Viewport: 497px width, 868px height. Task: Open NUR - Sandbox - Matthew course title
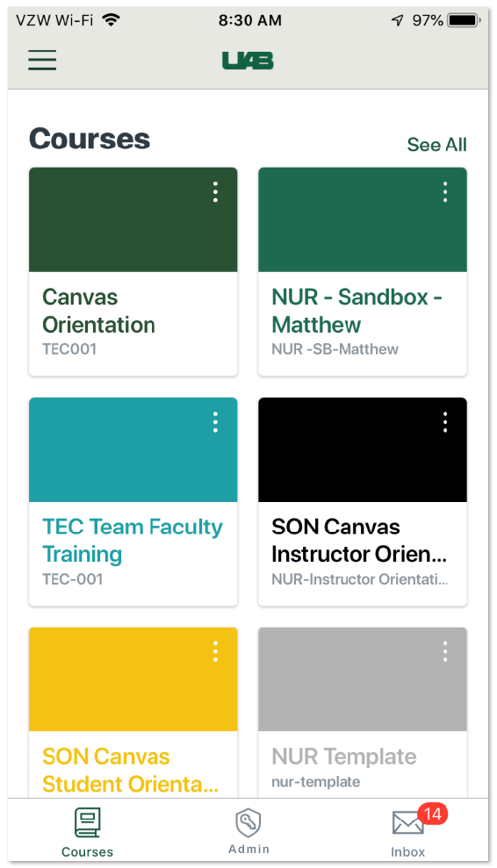coord(357,311)
